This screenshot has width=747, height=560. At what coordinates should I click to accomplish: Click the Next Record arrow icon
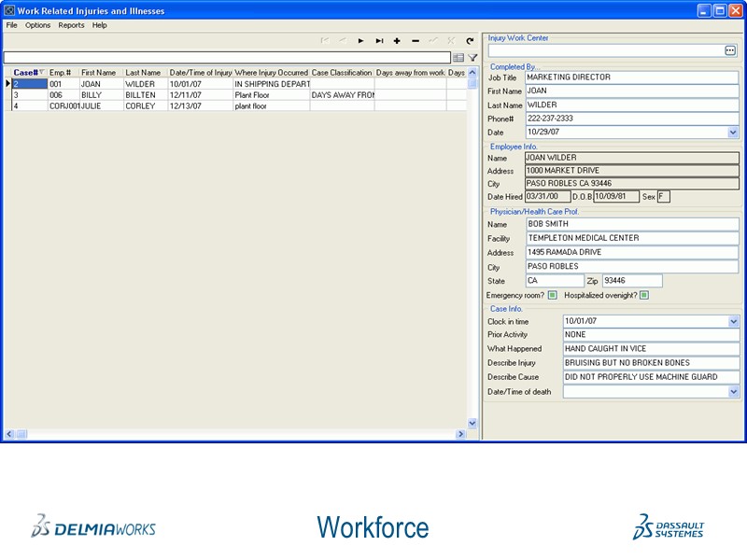tap(361, 40)
